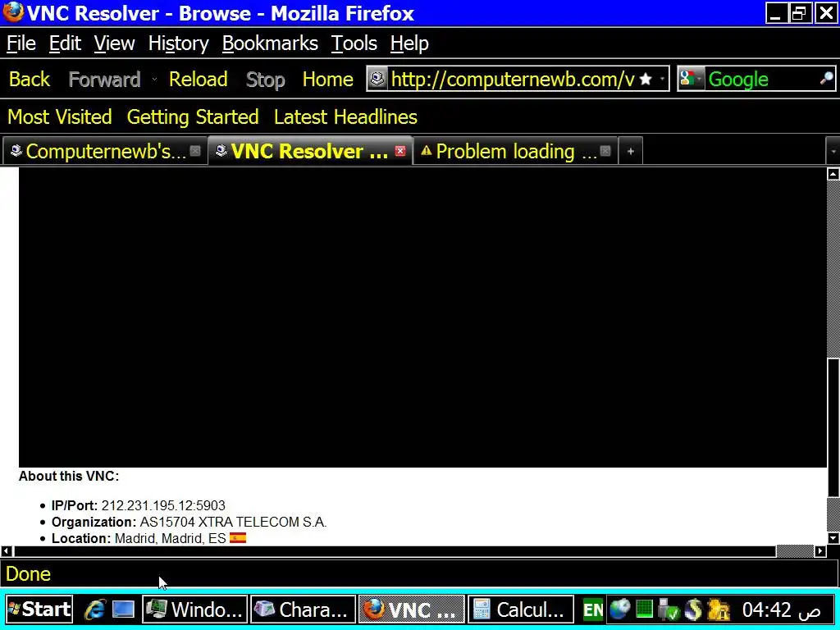Click the IP/Port value 212.231.195.12:5903
The image size is (840, 630).
coord(163,505)
